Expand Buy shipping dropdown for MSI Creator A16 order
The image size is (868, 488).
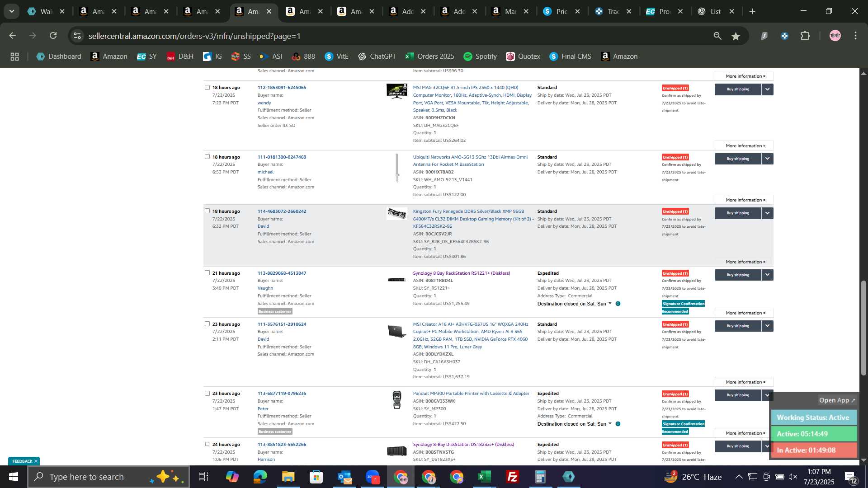(x=767, y=326)
